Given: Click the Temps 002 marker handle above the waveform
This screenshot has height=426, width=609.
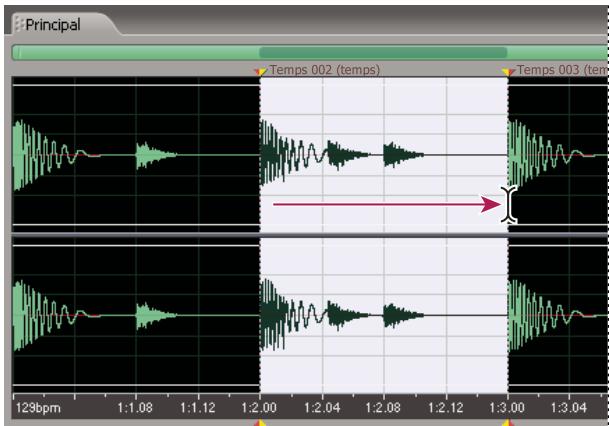Looking at the screenshot, I should click(x=261, y=71).
